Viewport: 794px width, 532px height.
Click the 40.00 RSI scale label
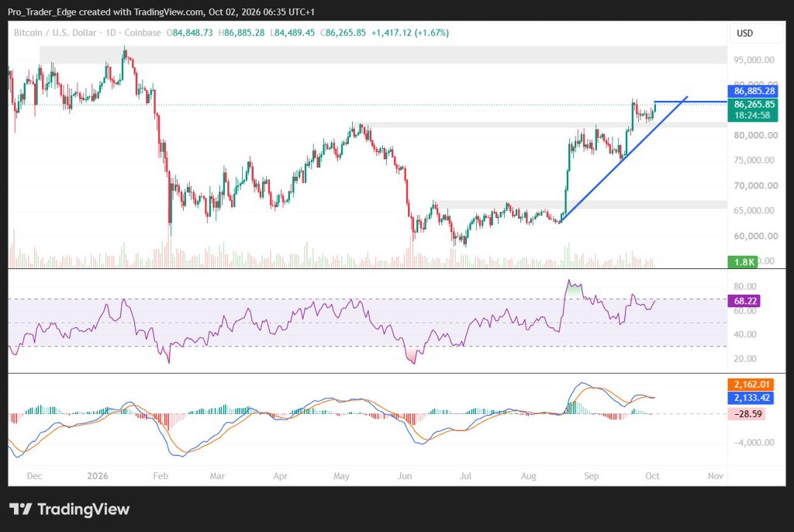point(745,334)
